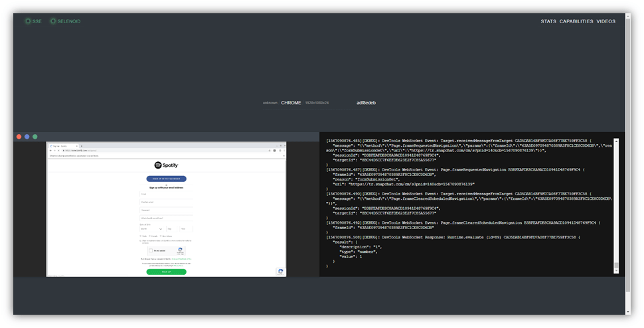Screen dimensions: 644x328
Task: Click the blue circle button on session window
Action: (x=27, y=136)
